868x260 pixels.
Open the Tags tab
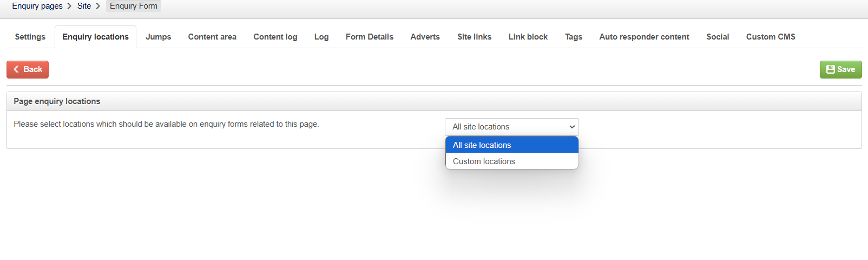pos(574,37)
